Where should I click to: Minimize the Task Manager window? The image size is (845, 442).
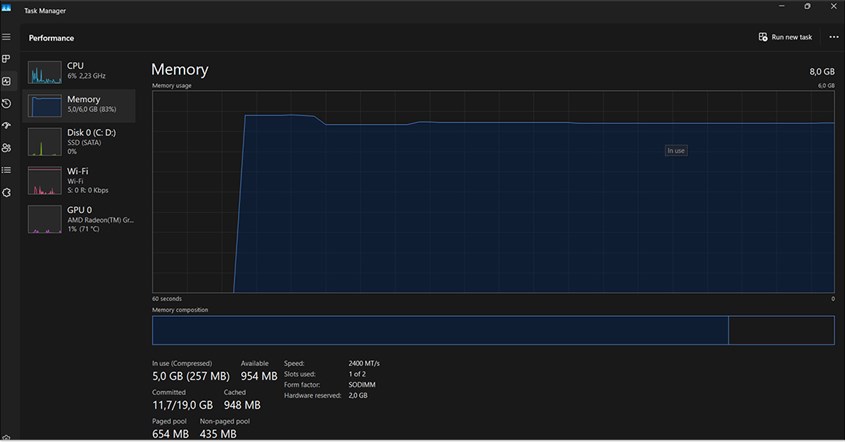tap(780, 6)
